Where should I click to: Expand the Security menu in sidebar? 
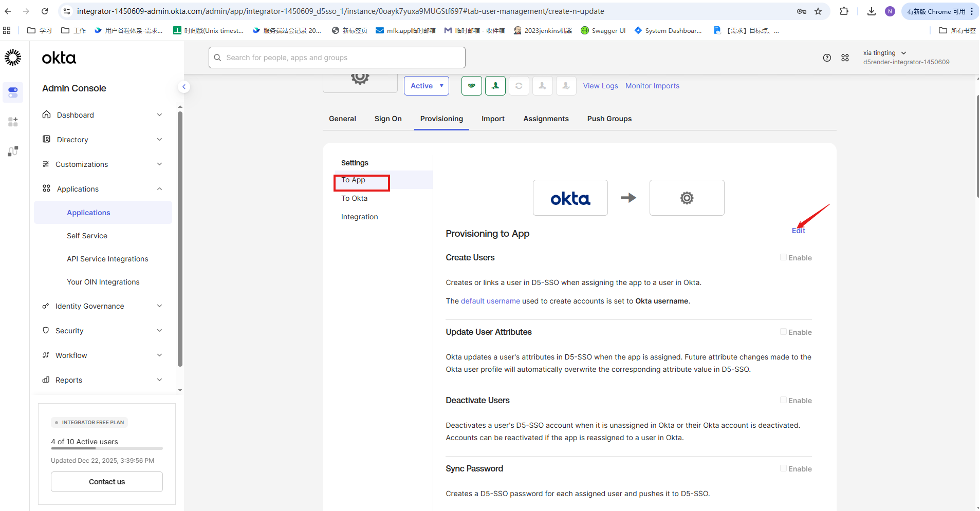103,331
